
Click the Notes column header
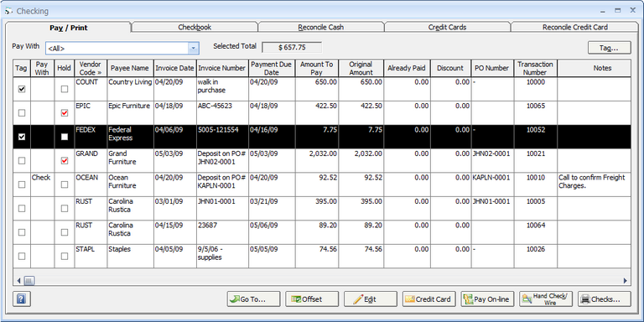click(594, 68)
